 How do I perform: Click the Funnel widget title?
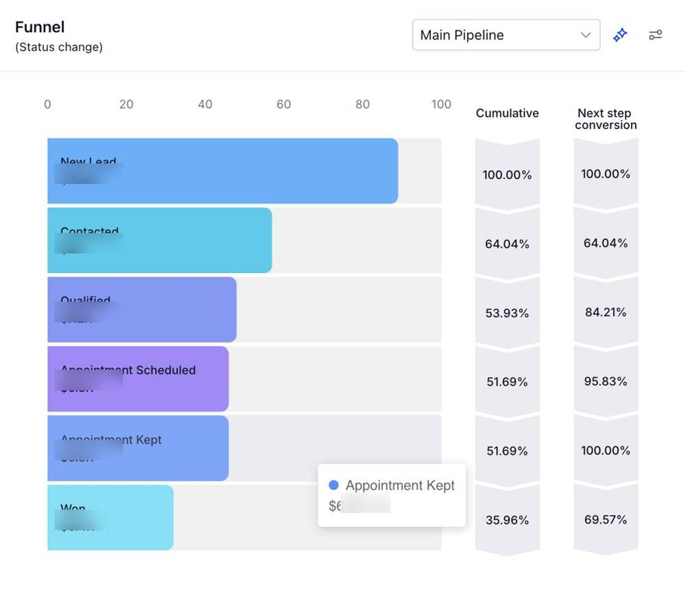point(40,27)
